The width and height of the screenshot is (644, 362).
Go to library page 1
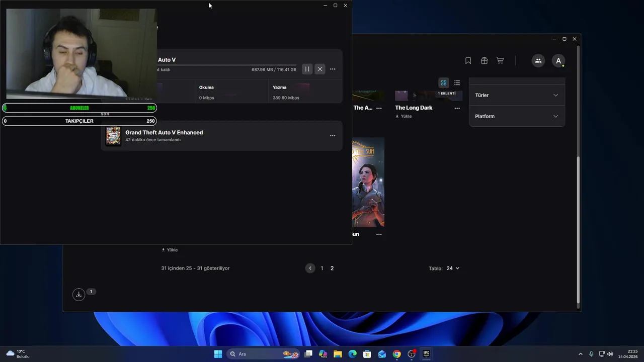[x=322, y=268]
